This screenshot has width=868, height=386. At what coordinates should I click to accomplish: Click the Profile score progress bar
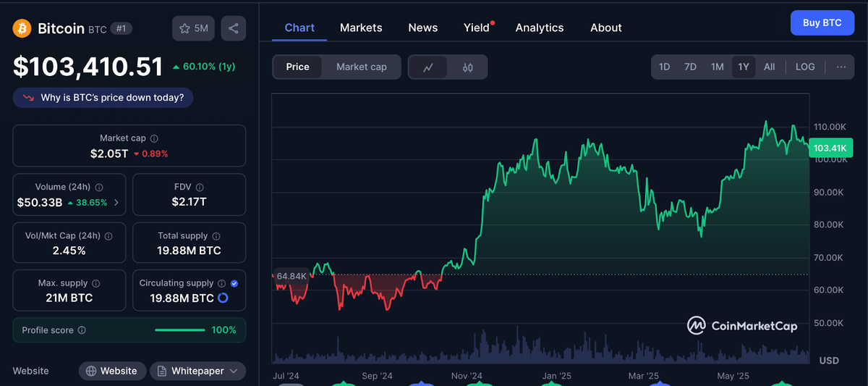pyautogui.click(x=179, y=330)
